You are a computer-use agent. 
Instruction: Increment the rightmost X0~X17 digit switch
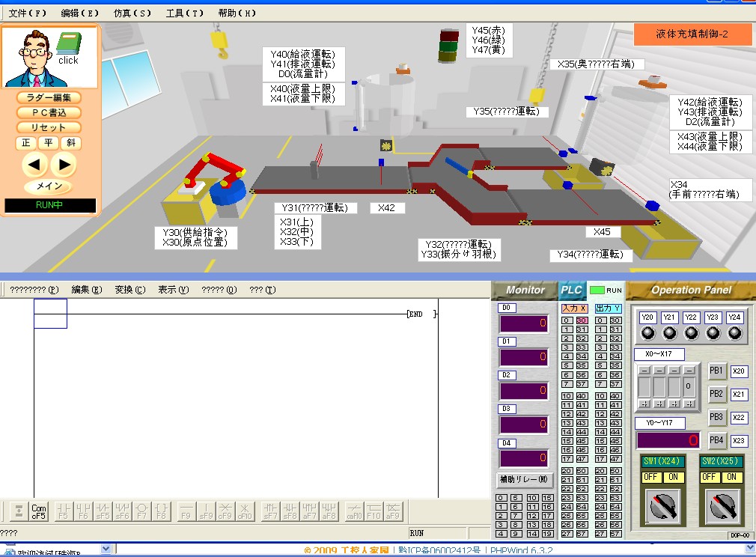pos(689,404)
